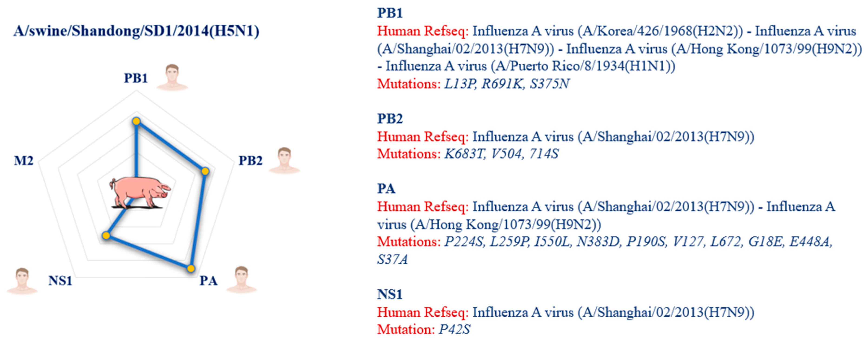Select the yellow data point on PB2 axis

[x=205, y=171]
